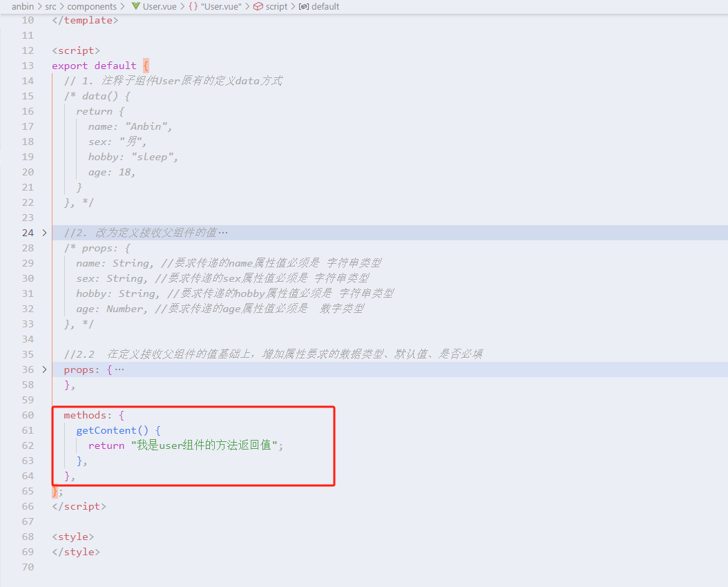Click the curly braces module icon in breadcrumb
The width and height of the screenshot is (728, 587).
(x=193, y=6)
